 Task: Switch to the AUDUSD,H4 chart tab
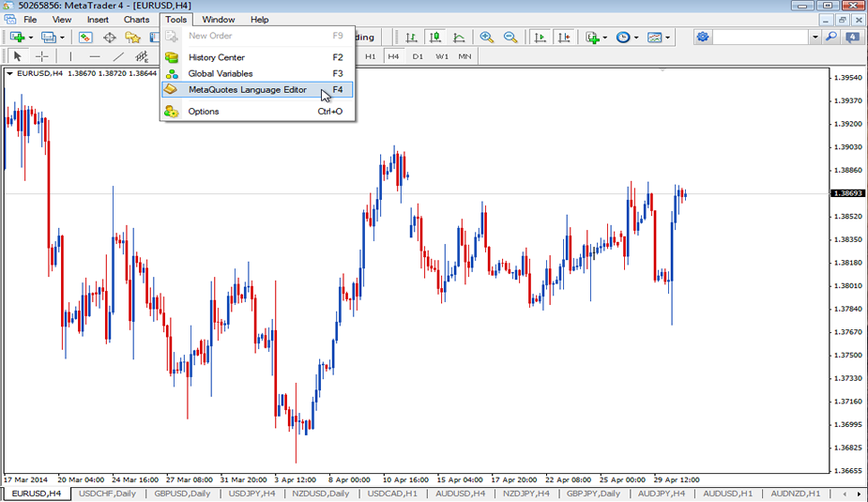pyautogui.click(x=460, y=494)
